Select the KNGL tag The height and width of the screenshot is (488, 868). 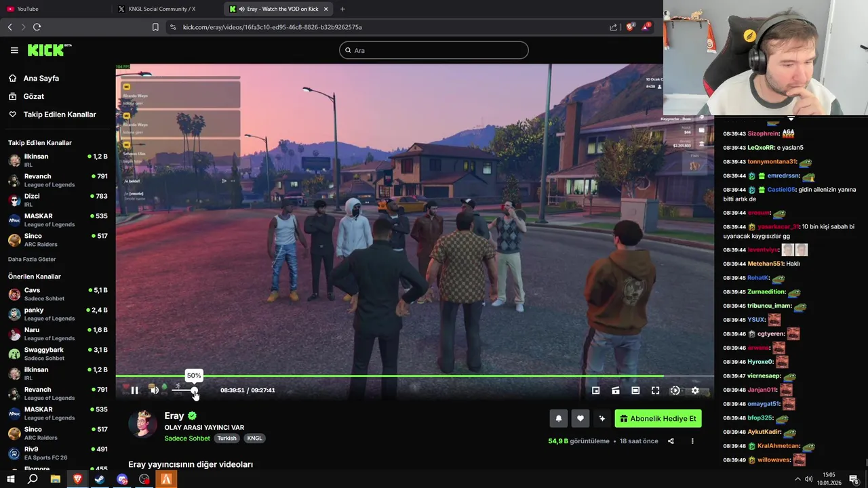pyautogui.click(x=254, y=439)
